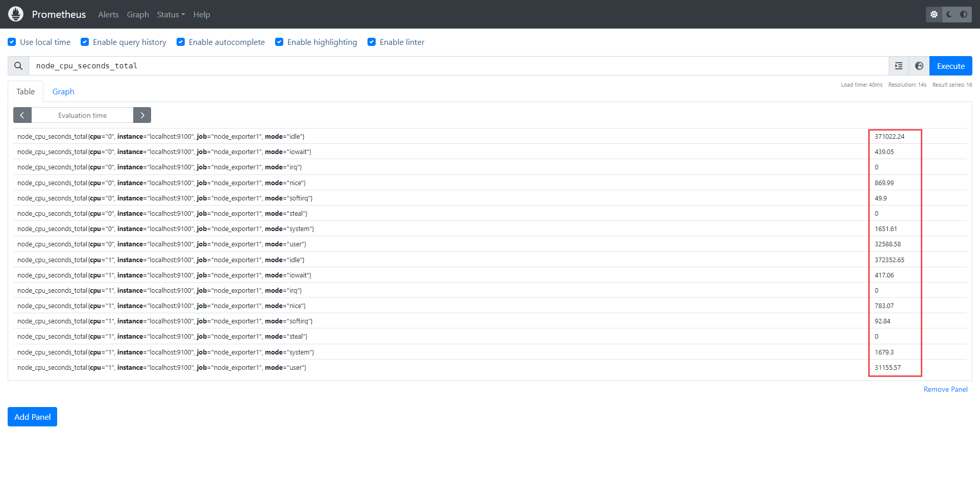The height and width of the screenshot is (482, 980).
Task: Click the cpu 0 nice series row
Action: (490, 183)
